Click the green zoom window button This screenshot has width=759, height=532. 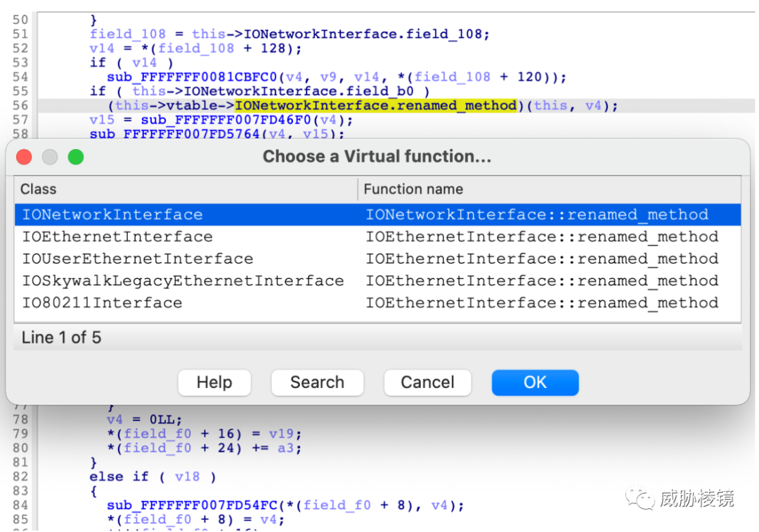pyautogui.click(x=76, y=157)
